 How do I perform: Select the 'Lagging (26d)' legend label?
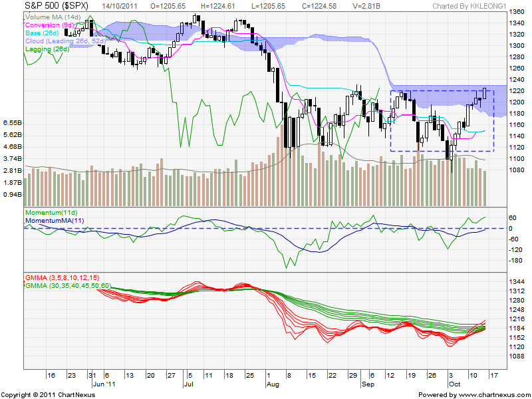[47, 49]
